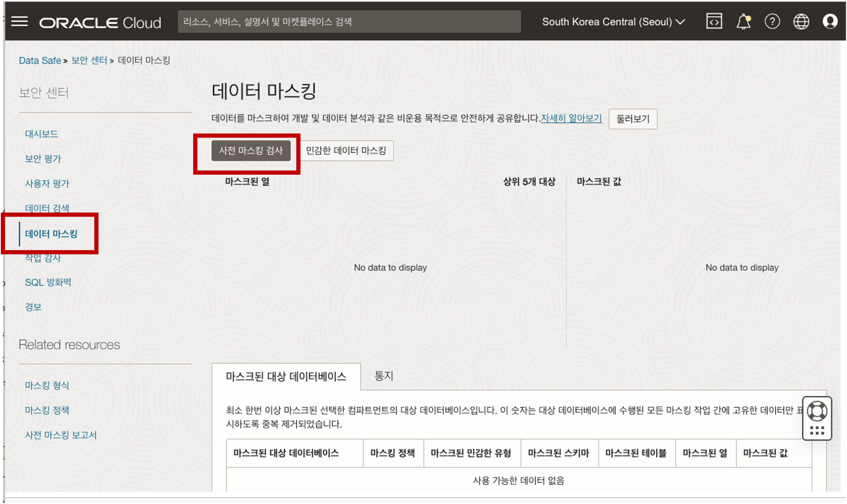Open 데이터 검색 in sidebar
Image resolution: width=847 pixels, height=504 pixels.
click(47, 208)
